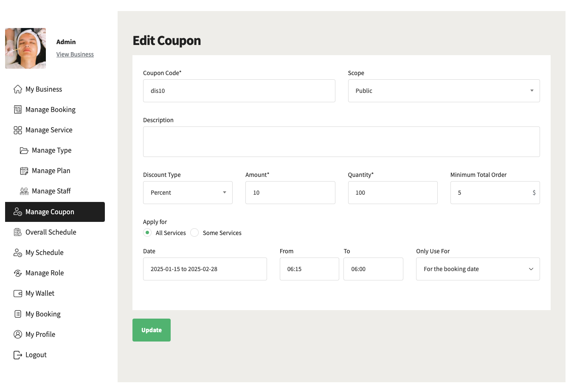
Task: Open the My Profile menu item
Action: coord(40,334)
